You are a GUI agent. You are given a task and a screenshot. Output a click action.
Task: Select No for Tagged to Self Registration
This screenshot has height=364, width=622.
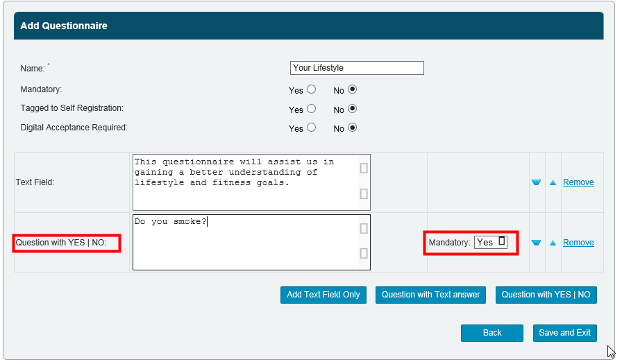pyautogui.click(x=353, y=109)
